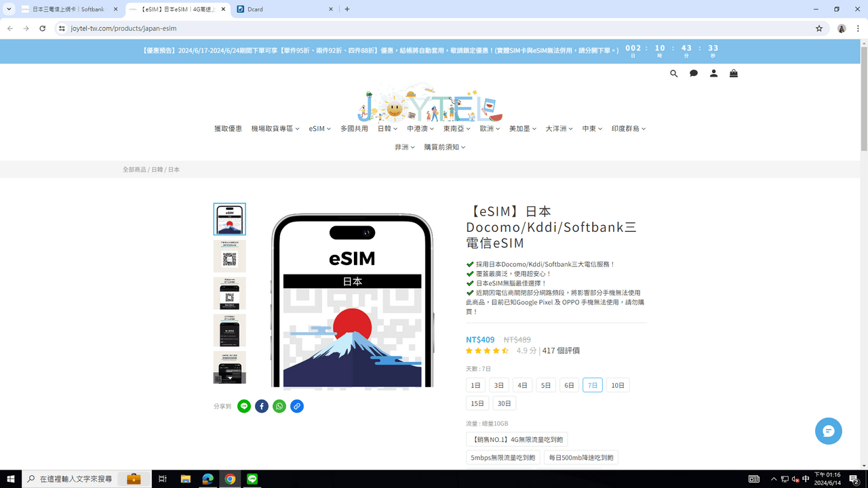
Task: Open the Windows Start menu
Action: click(x=12, y=479)
